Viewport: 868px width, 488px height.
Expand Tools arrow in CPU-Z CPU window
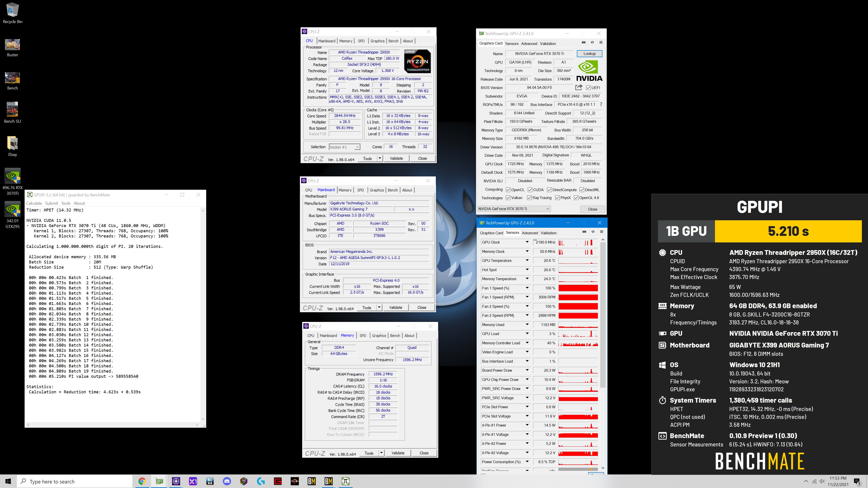[x=380, y=158]
